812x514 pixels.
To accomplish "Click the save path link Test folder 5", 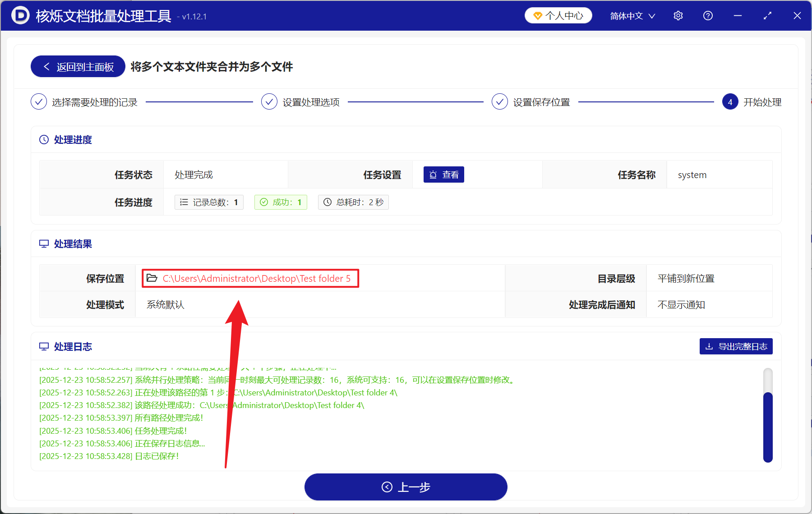I will coord(256,278).
